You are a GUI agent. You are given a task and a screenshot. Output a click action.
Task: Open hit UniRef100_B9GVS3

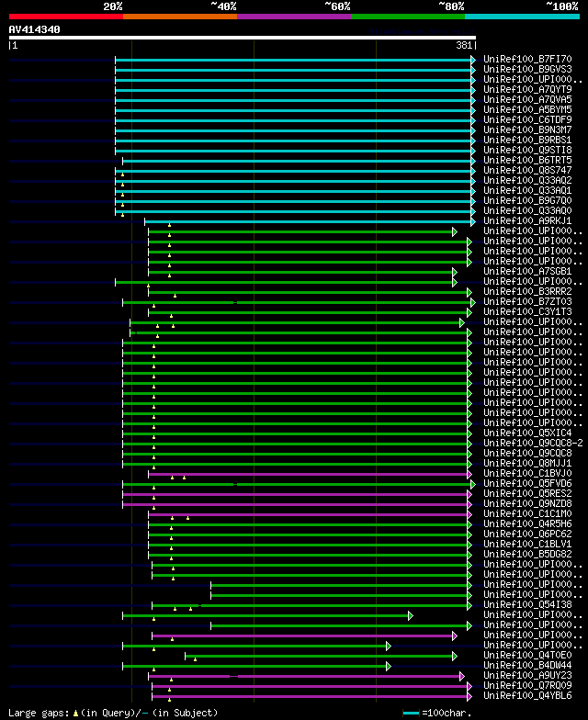click(527, 70)
